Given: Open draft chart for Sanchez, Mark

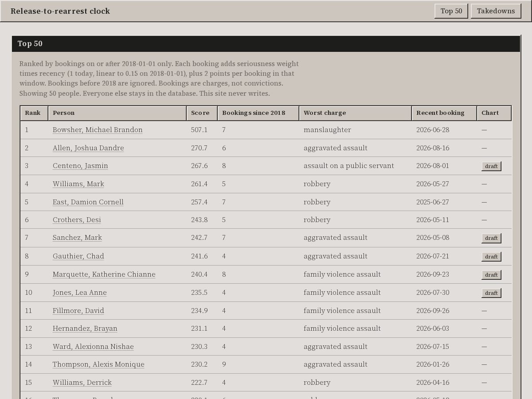Looking at the screenshot, I should coord(491,238).
